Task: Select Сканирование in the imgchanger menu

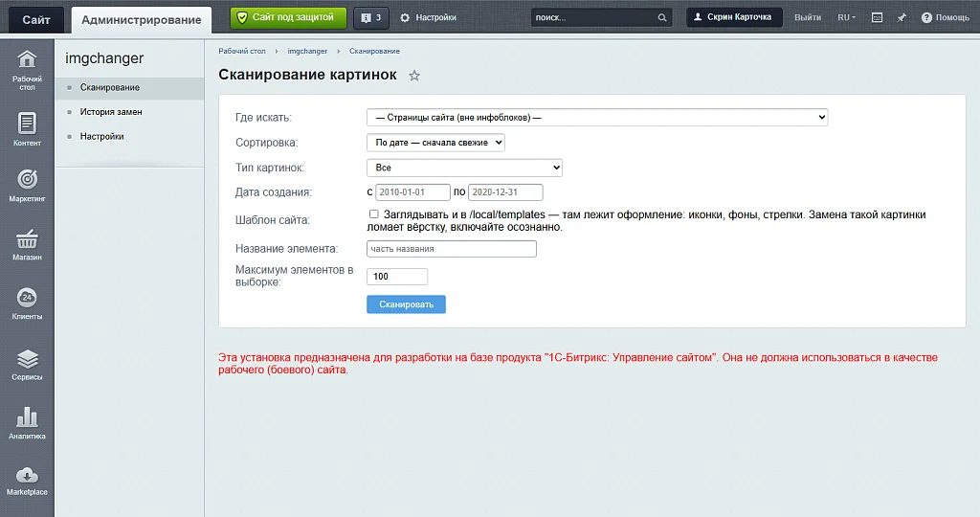Action: coord(129,87)
